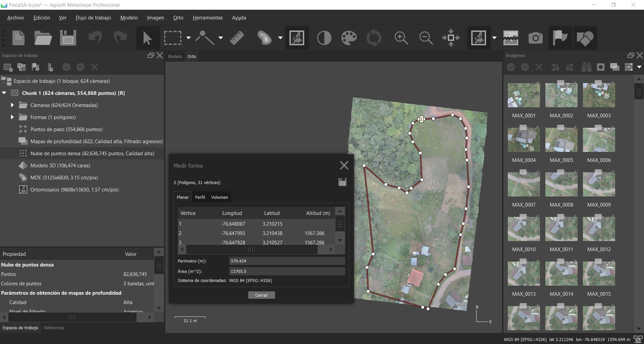
Task: Float the Imágenes panel
Action: 631,55
